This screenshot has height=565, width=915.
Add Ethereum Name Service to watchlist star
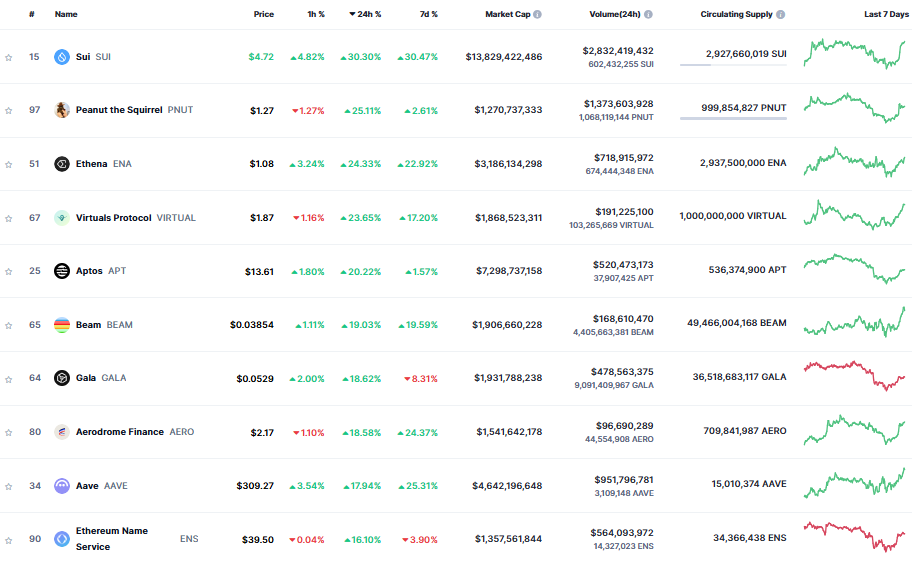pyautogui.click(x=9, y=540)
